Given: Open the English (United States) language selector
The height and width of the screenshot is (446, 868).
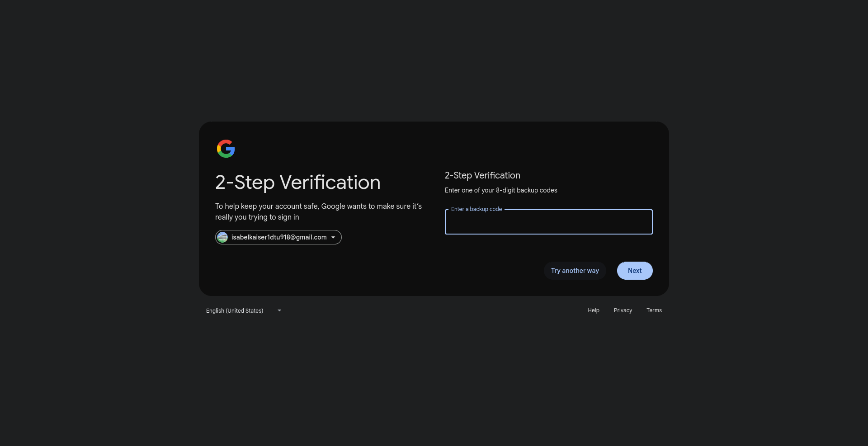Looking at the screenshot, I should (235, 311).
